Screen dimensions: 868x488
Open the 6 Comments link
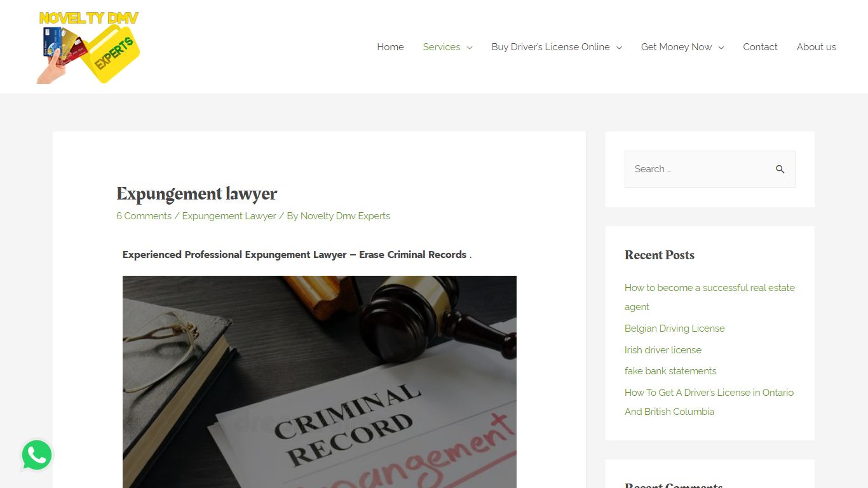tap(144, 216)
